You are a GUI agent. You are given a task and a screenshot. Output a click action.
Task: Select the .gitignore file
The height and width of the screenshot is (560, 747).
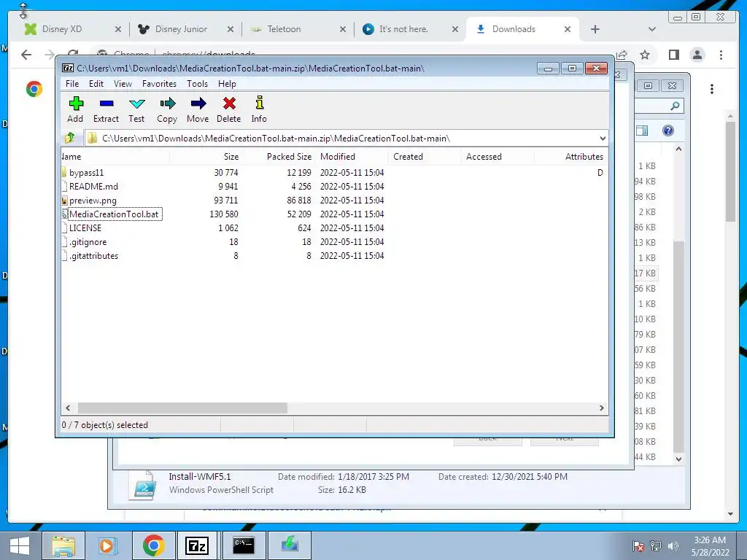coord(88,242)
